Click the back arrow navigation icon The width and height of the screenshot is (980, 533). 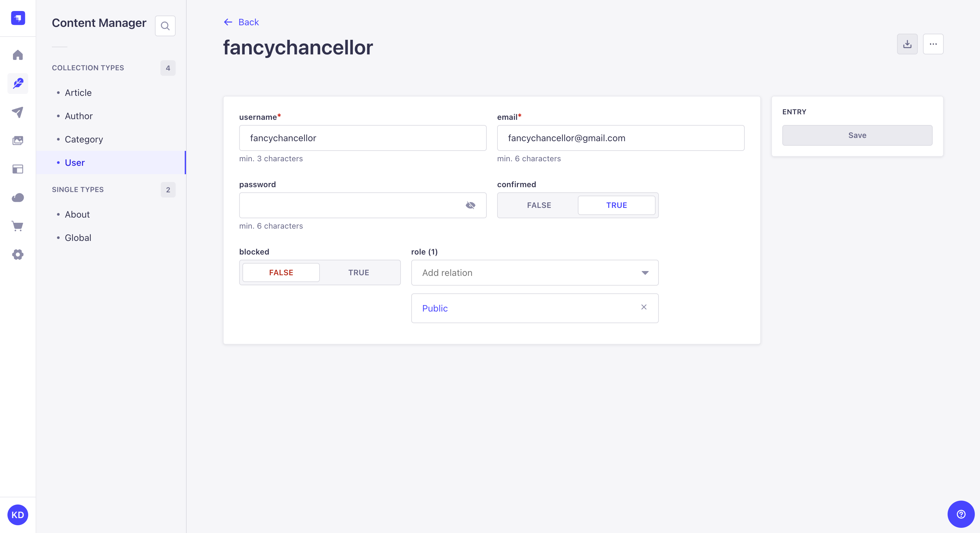coord(228,22)
